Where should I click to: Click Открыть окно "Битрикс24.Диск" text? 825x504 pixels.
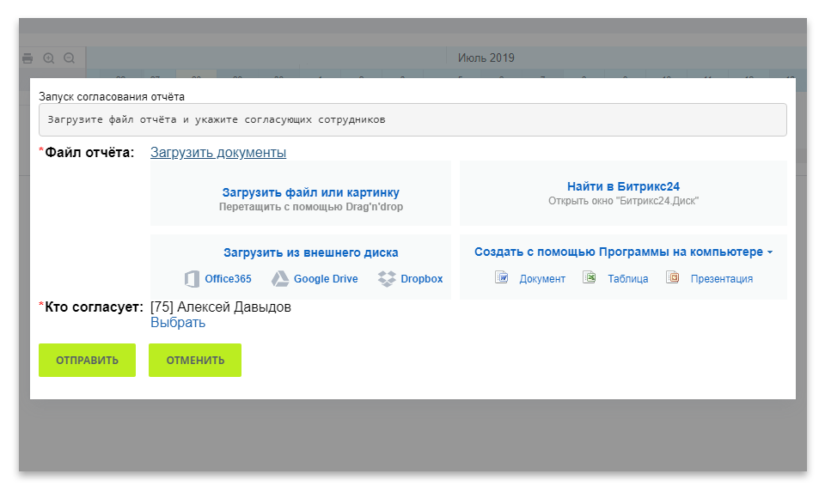pos(623,201)
